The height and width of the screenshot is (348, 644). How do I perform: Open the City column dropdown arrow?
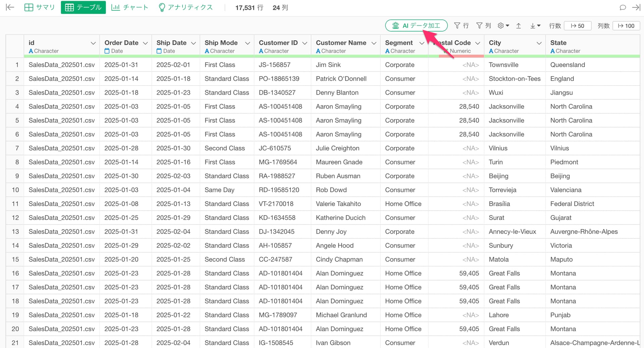(x=539, y=43)
